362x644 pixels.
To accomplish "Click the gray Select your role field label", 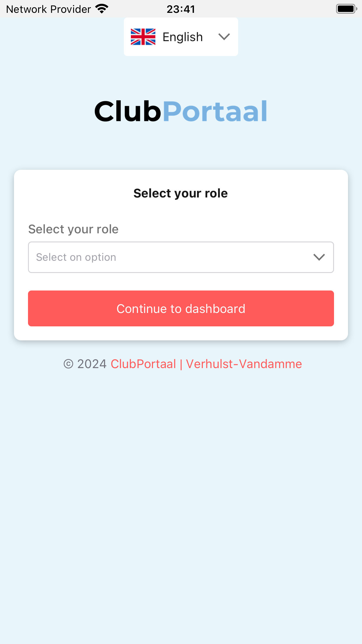I will (x=73, y=229).
